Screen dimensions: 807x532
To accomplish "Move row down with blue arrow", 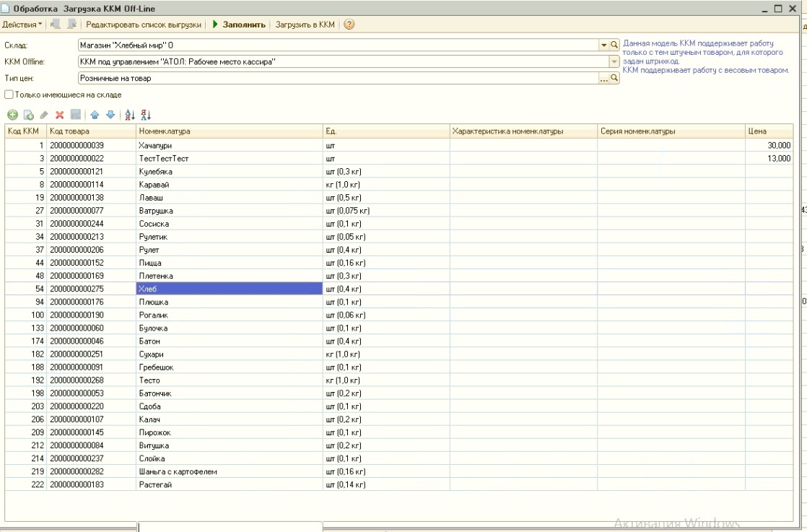I will coord(110,115).
